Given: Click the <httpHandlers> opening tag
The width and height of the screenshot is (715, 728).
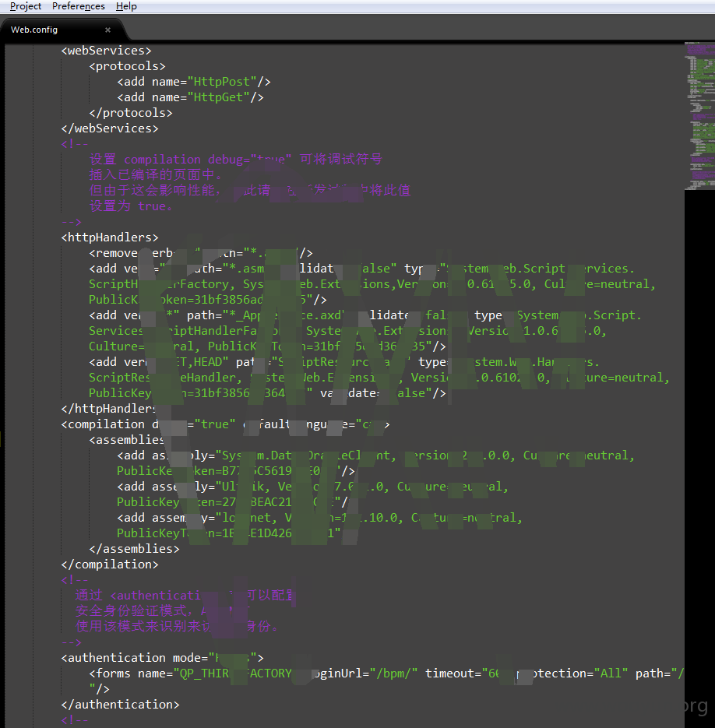Looking at the screenshot, I should [x=110, y=237].
